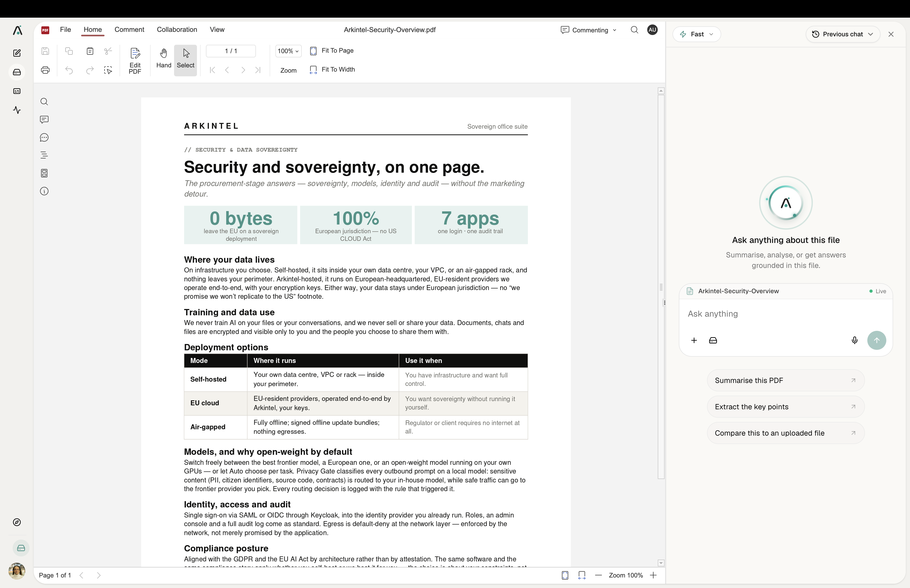Click the magnifier search icon in header
Viewport: 910px width, 588px height.
pyautogui.click(x=634, y=30)
